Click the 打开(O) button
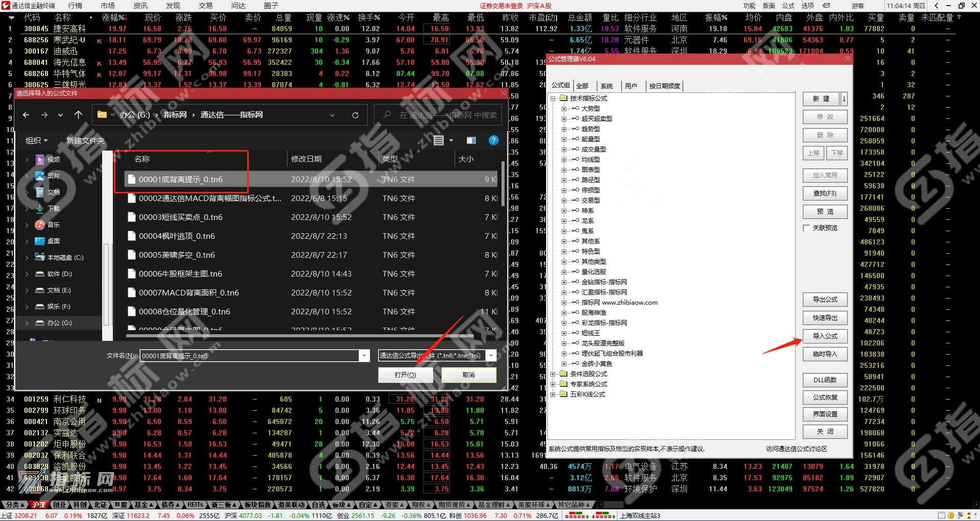 point(405,375)
